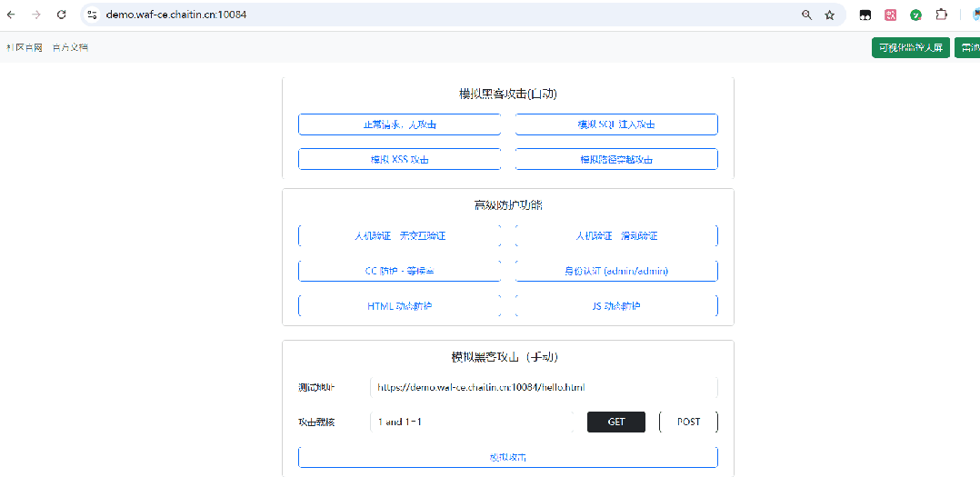The image size is (980, 477).
Task: Click the zoom magnifier icon in address bar
Action: tap(807, 15)
